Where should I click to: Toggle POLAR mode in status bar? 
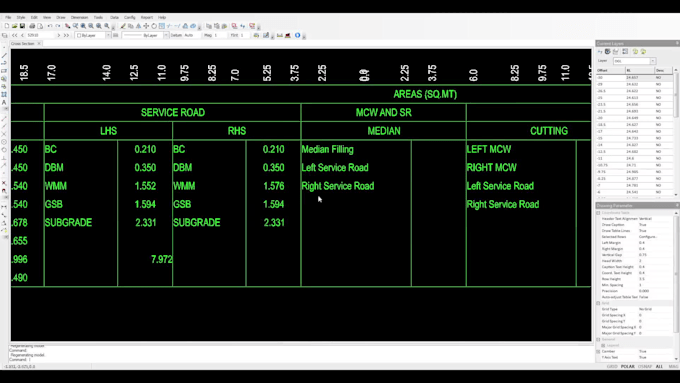click(x=628, y=367)
